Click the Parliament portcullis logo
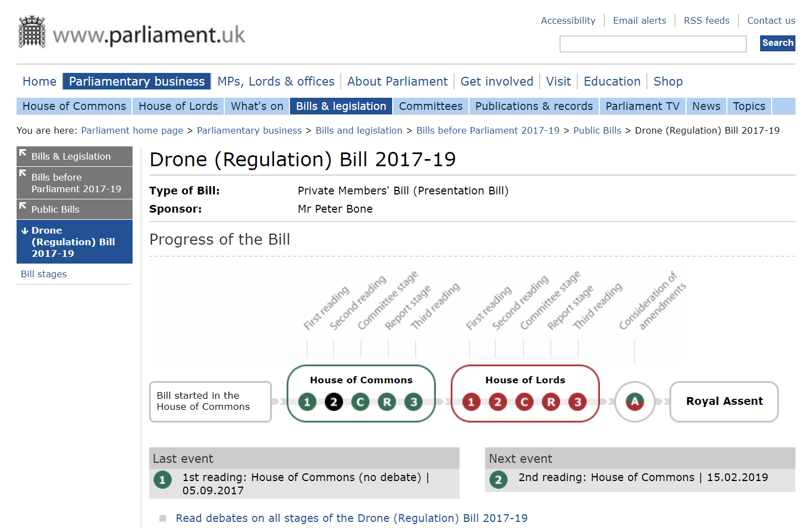Screen dimensions: 812x528 (31, 31)
